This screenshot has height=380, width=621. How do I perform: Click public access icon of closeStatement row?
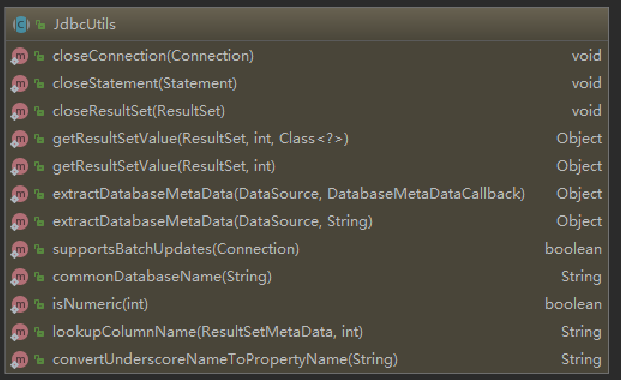[x=39, y=84]
